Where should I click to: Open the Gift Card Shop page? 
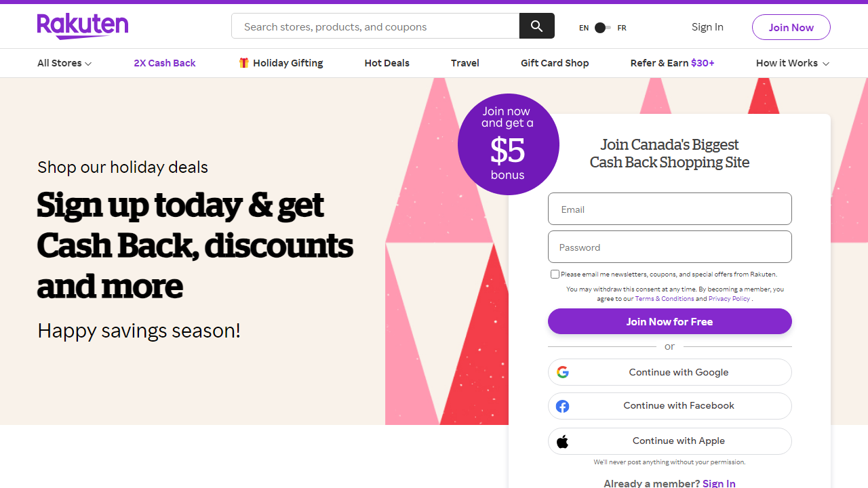pos(555,62)
